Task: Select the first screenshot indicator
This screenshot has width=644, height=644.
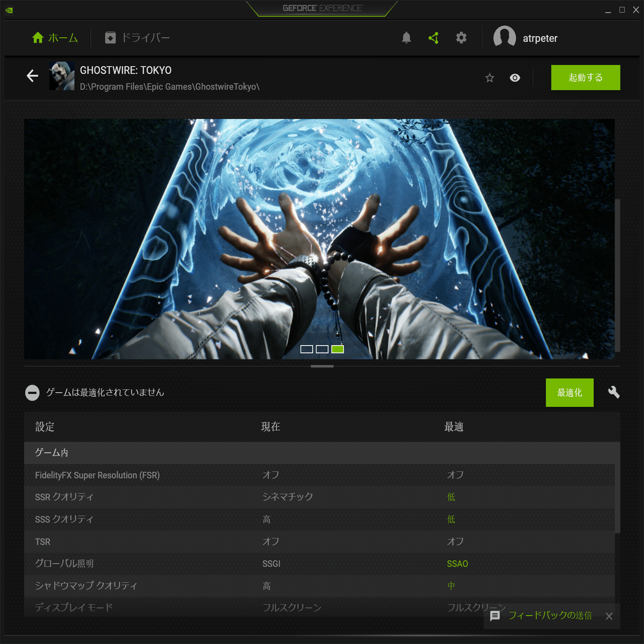Action: click(x=307, y=349)
